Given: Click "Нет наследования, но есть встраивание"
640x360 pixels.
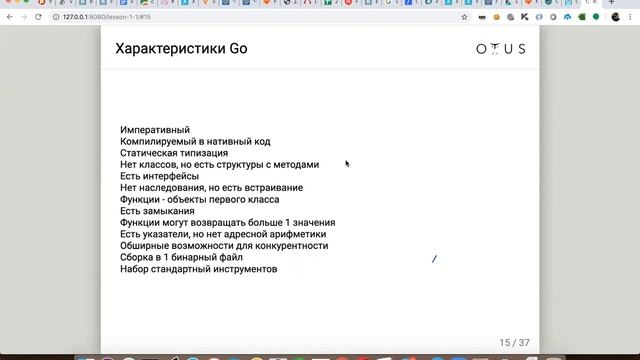Looking at the screenshot, I should click(x=211, y=188).
